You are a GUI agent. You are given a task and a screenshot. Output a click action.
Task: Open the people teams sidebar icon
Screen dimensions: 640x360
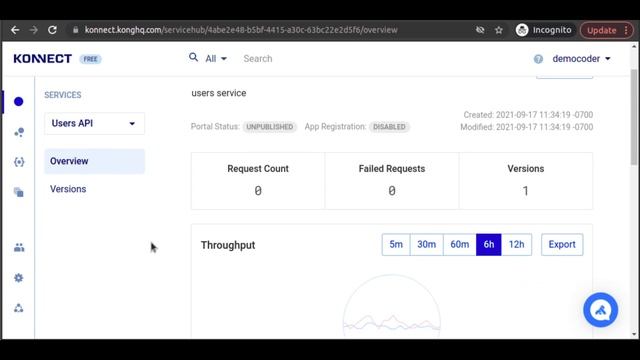click(19, 247)
